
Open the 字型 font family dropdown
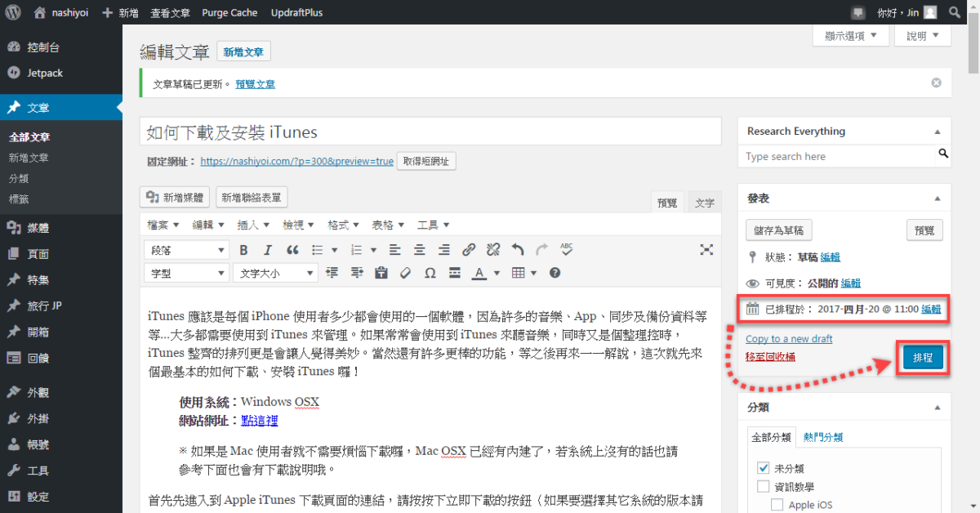[186, 273]
